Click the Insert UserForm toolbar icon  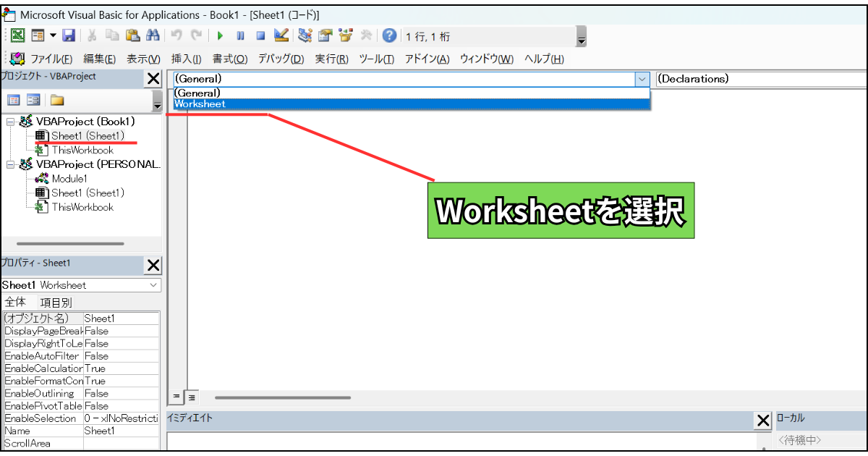pyautogui.click(x=38, y=35)
